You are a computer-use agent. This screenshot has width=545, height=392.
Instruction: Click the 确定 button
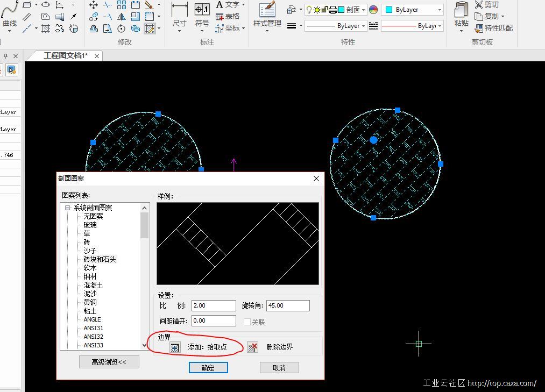tap(208, 368)
